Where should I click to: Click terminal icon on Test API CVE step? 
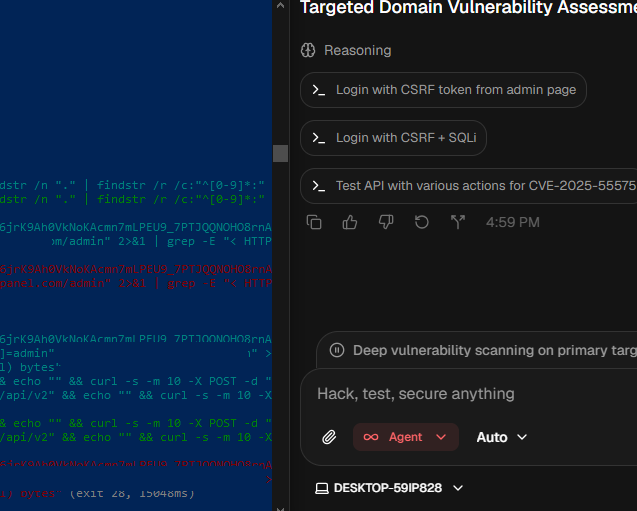pos(318,186)
